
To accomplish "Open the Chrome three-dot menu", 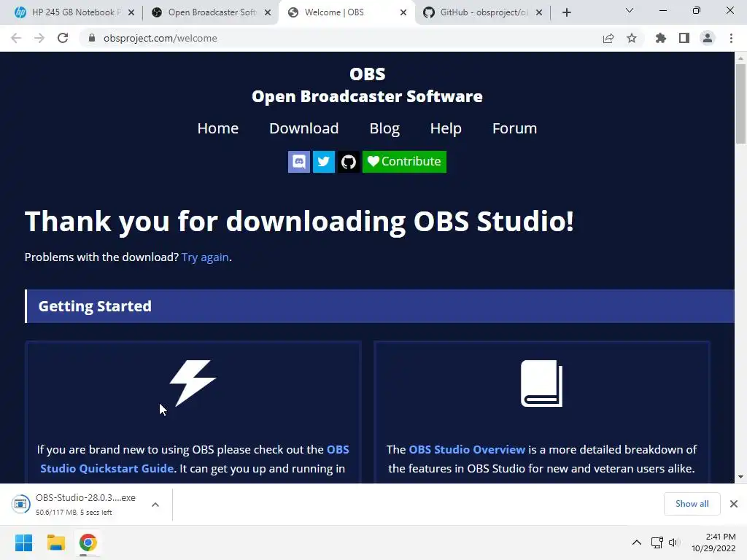I will pos(731,38).
